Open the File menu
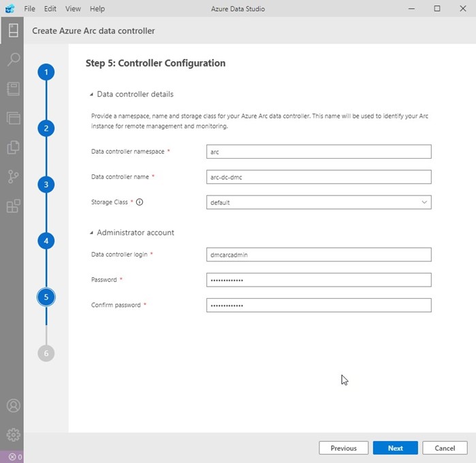 point(29,9)
